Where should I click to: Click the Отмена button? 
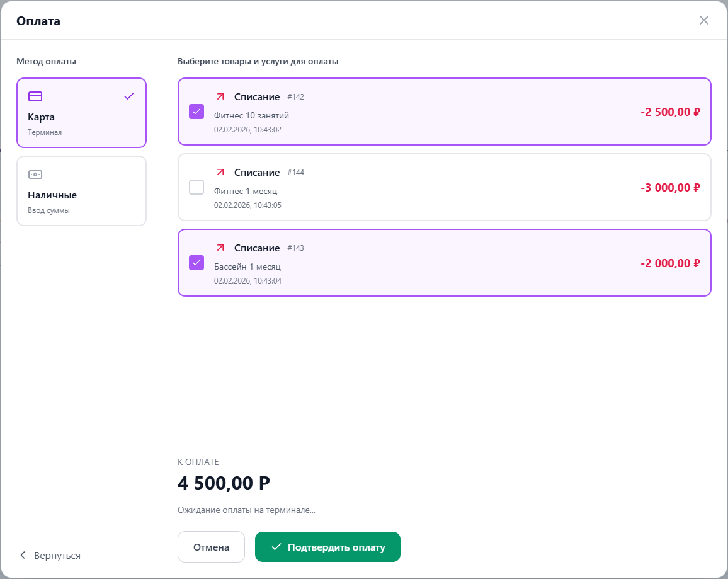click(x=211, y=547)
